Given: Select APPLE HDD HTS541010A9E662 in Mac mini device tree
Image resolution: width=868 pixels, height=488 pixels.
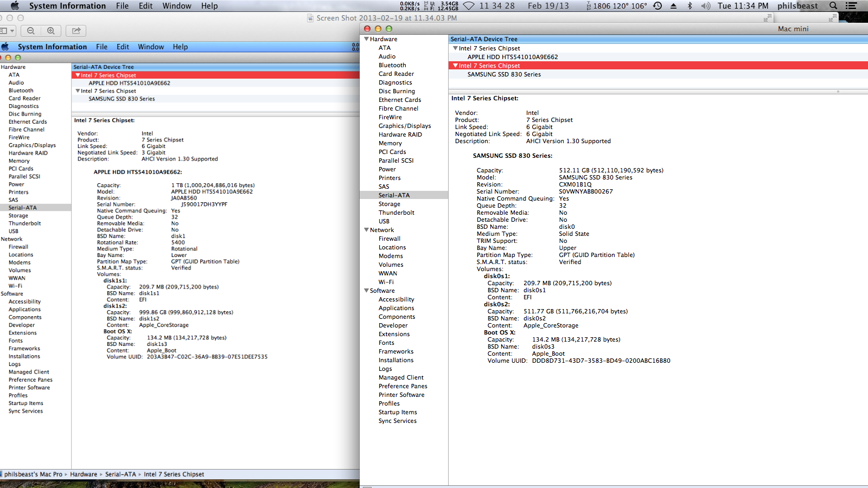Looking at the screenshot, I should 513,57.
